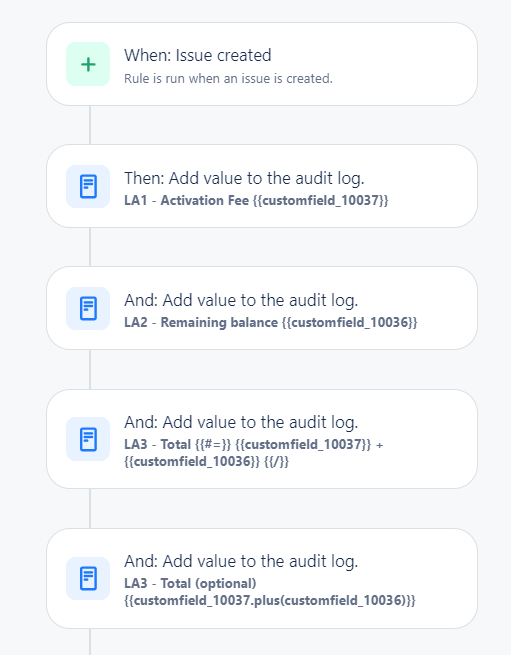
Task: Click the log icon for LA1 Activation Fee action
Action: 88,186
